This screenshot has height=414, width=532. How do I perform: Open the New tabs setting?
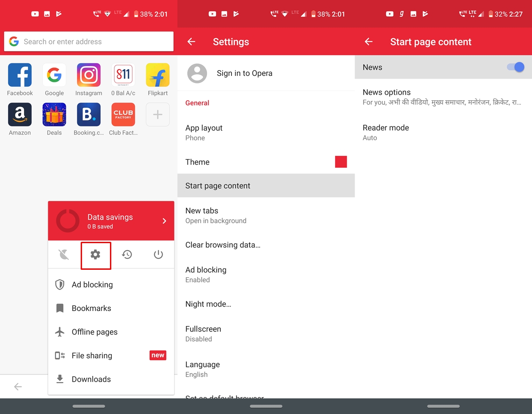[x=266, y=215]
